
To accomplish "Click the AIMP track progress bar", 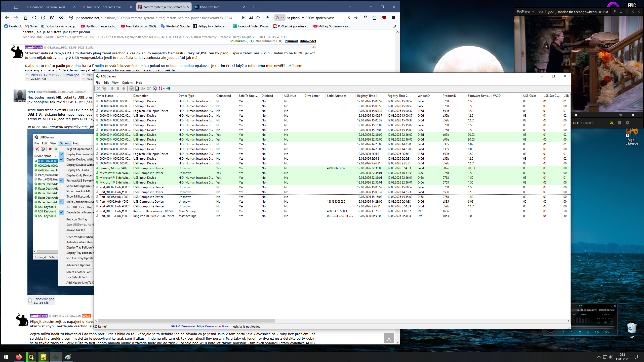I will coord(593,327).
